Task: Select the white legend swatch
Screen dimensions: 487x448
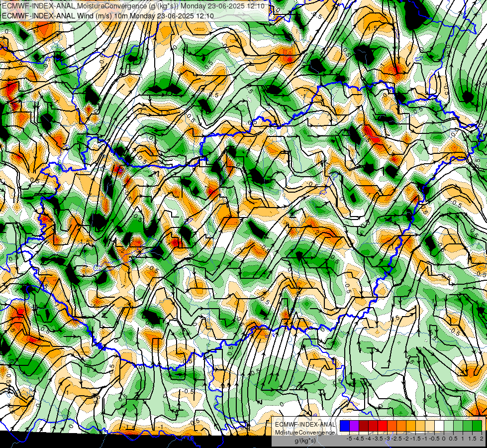Action: click(x=439, y=426)
